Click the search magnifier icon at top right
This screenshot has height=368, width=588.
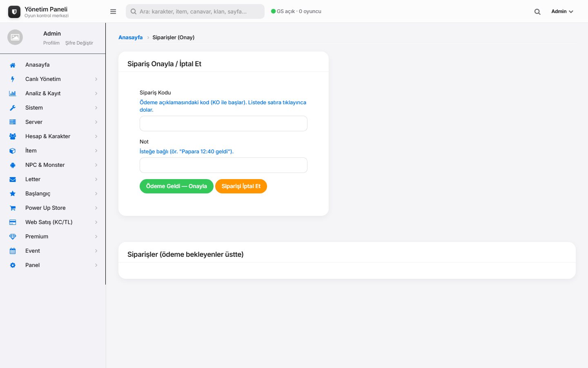[537, 11]
